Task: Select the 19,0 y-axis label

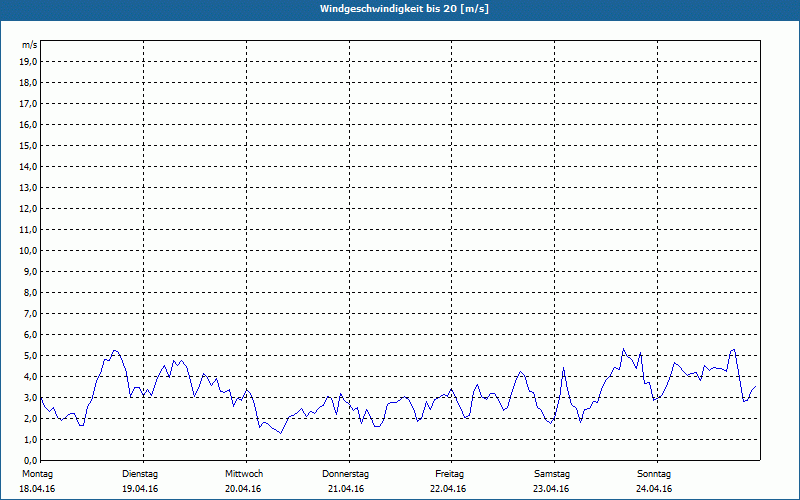Action: (28, 62)
